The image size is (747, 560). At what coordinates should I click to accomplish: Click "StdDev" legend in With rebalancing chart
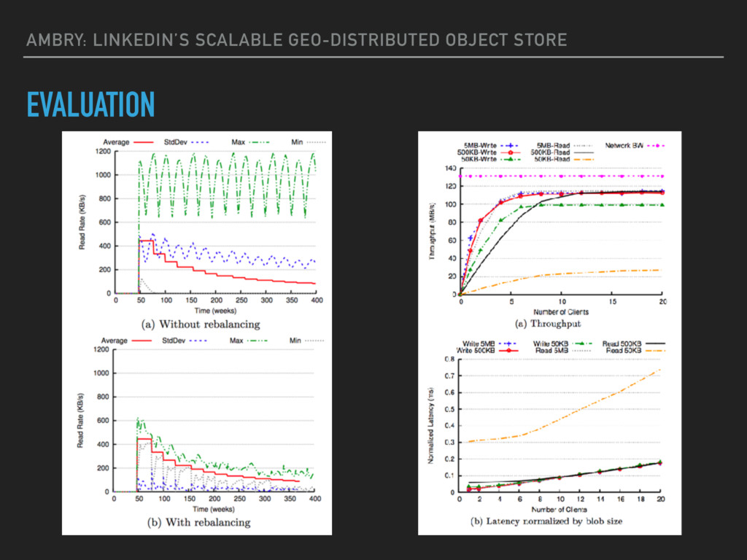click(x=174, y=341)
